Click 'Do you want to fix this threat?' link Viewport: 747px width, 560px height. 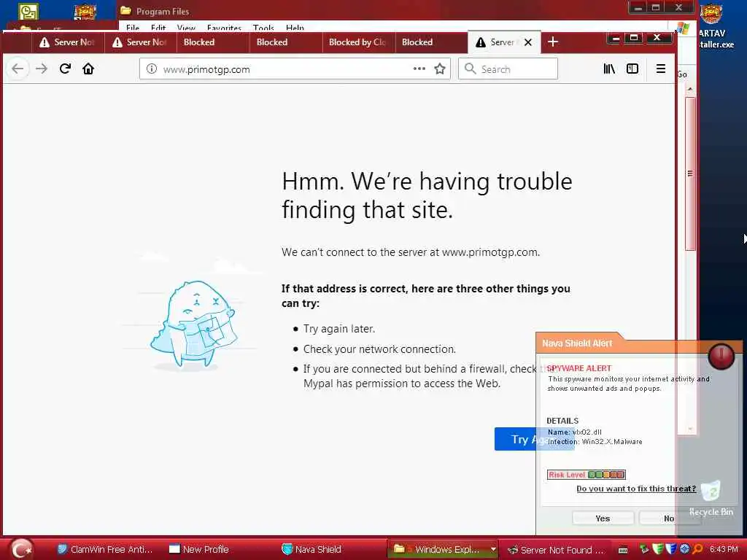(636, 489)
